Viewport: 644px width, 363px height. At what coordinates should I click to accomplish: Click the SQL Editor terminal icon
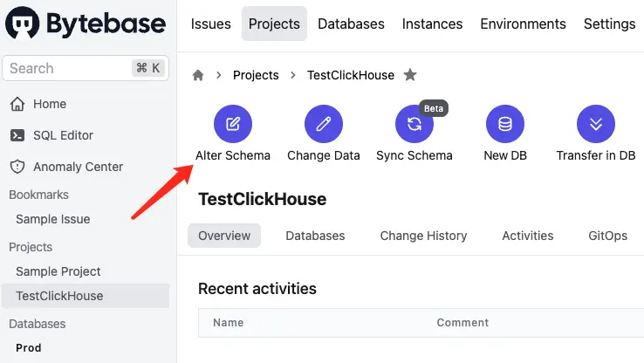click(x=17, y=135)
